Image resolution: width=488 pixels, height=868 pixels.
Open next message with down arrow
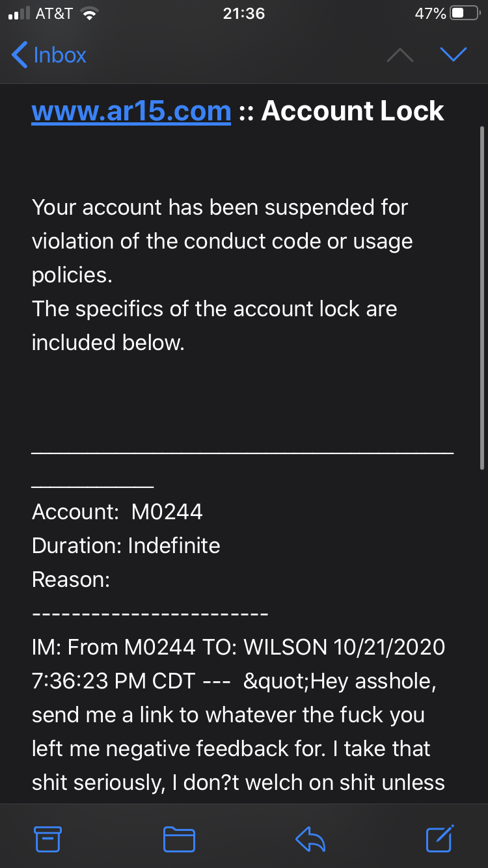(454, 55)
